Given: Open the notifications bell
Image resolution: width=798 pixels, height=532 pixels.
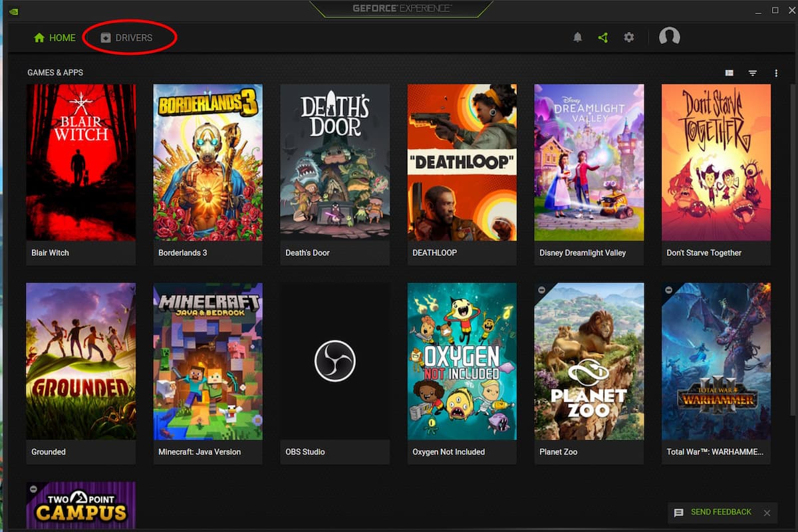Looking at the screenshot, I should (x=578, y=38).
